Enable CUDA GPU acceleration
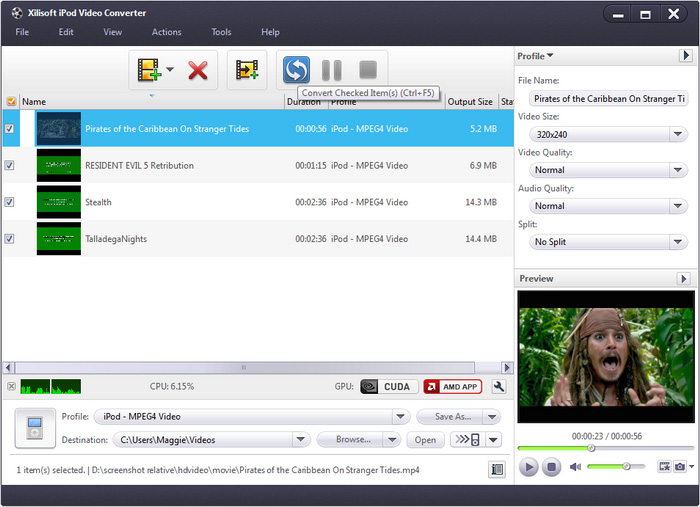The height and width of the screenshot is (507, 700). (386, 386)
